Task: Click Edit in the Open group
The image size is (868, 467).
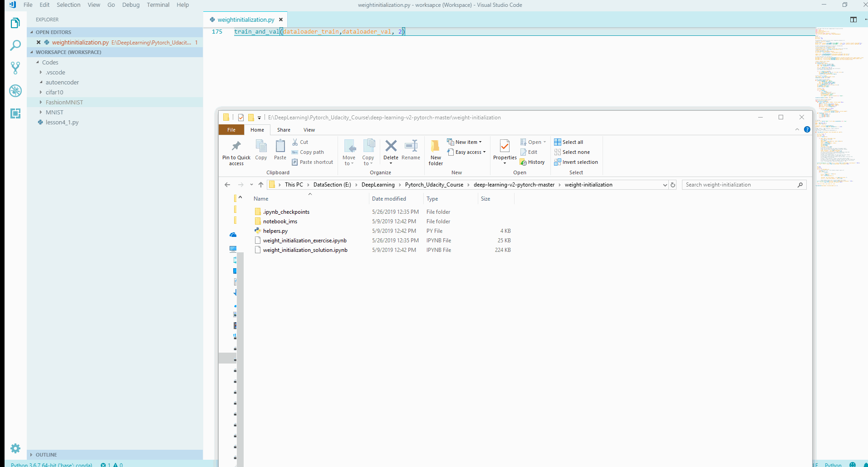Action: point(529,152)
